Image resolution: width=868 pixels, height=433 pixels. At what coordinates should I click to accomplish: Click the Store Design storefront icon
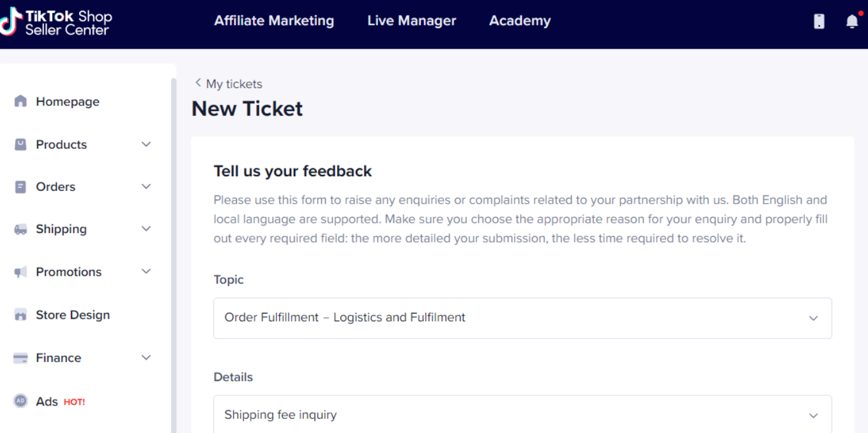coord(20,315)
